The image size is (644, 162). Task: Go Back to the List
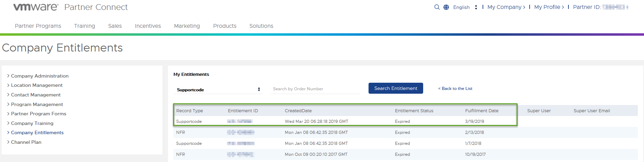(x=455, y=89)
